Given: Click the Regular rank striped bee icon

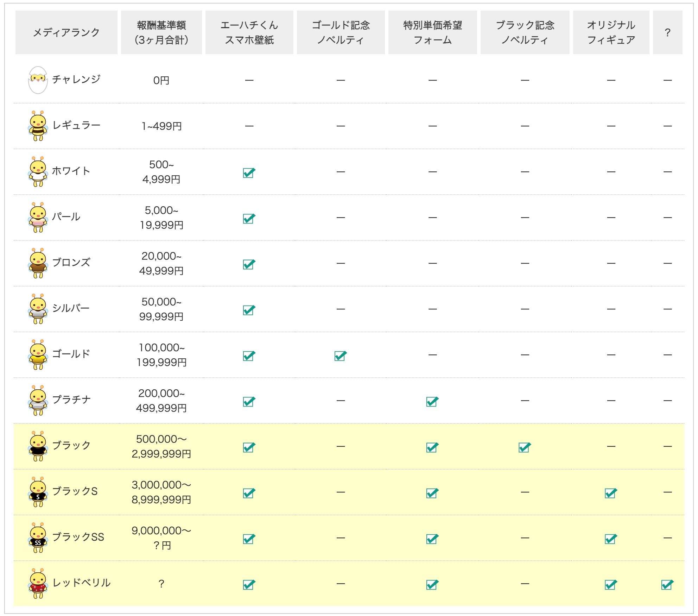Looking at the screenshot, I should pyautogui.click(x=38, y=126).
